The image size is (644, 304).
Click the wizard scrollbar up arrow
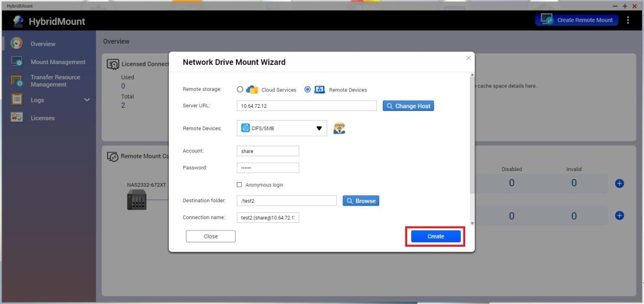pos(472,74)
